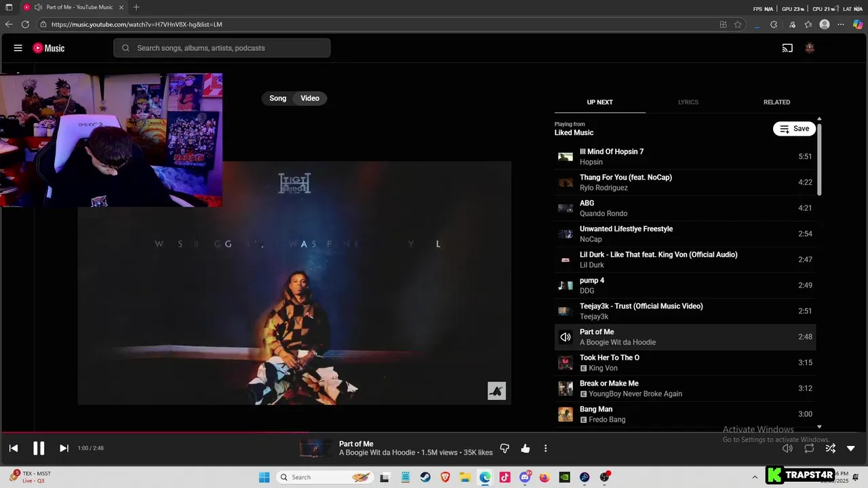The width and height of the screenshot is (868, 488).
Task: Play Break or Make Me from queue
Action: tap(685, 388)
